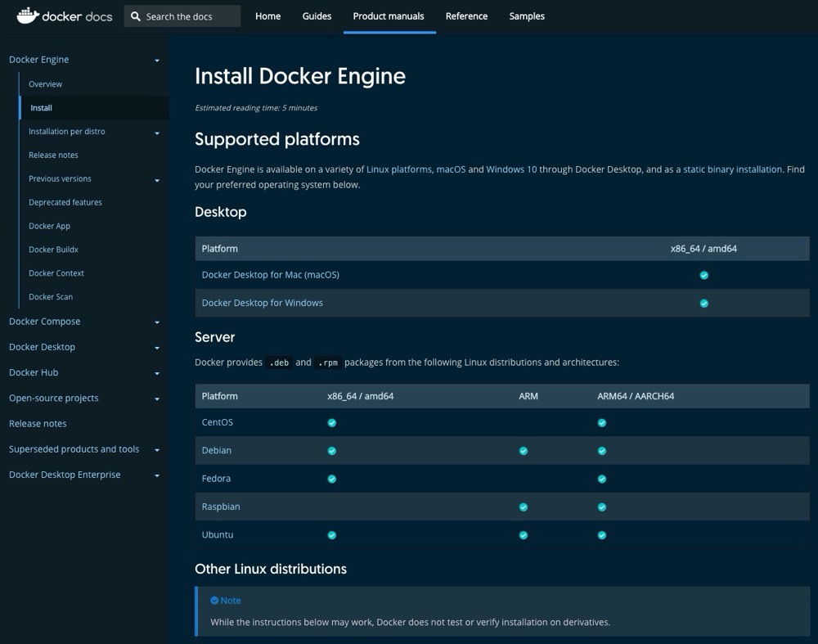
Task: Follow the Windows 10 link
Action: tap(511, 169)
